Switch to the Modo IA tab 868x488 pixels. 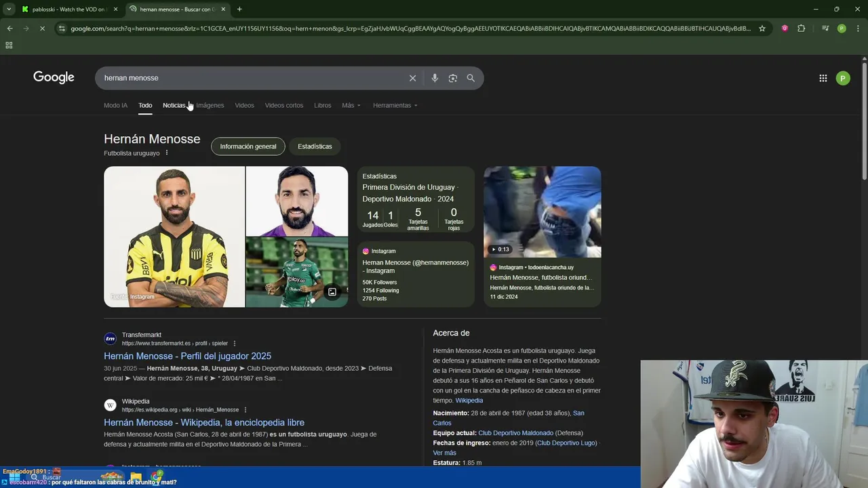pos(115,105)
